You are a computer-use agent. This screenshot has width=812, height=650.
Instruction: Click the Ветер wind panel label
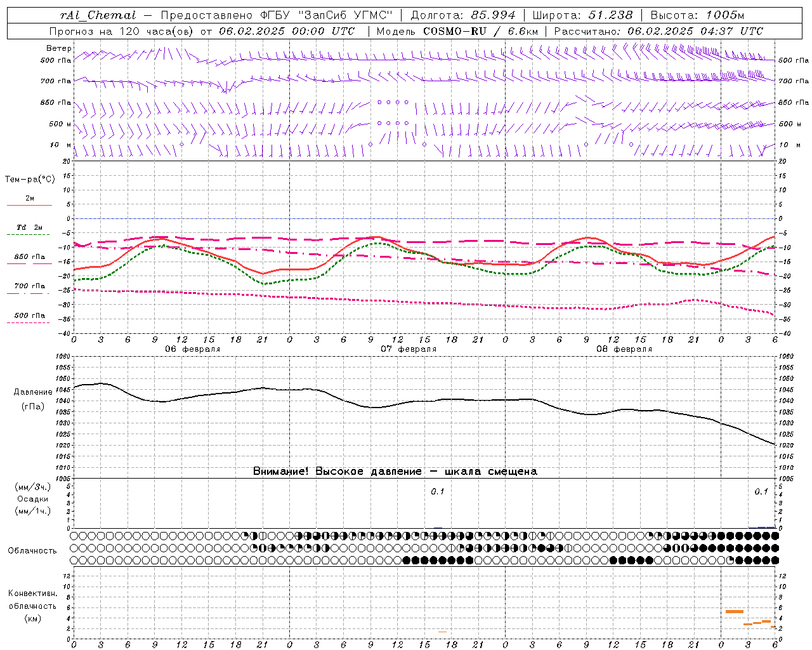pyautogui.click(x=59, y=48)
